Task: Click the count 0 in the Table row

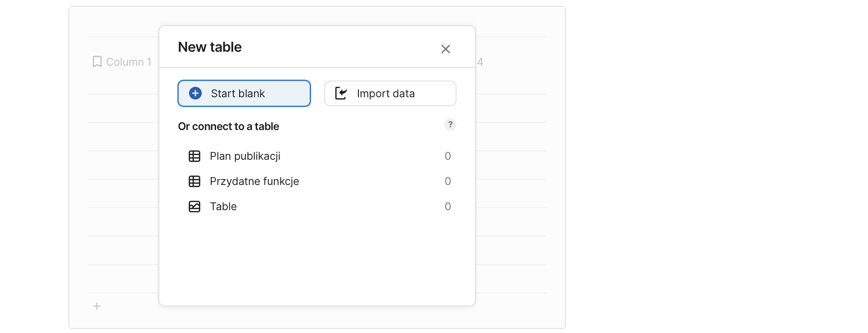Action: point(448,207)
